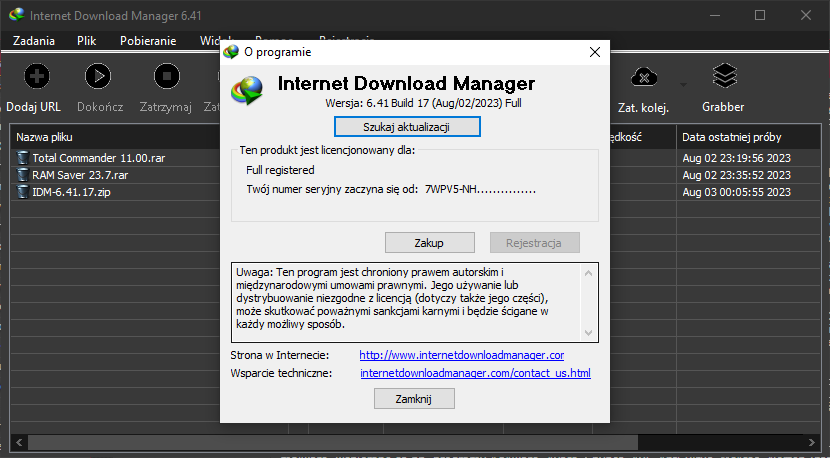Click the Zatrzymaj stop icon
This screenshot has height=458, width=830.
coord(167,76)
